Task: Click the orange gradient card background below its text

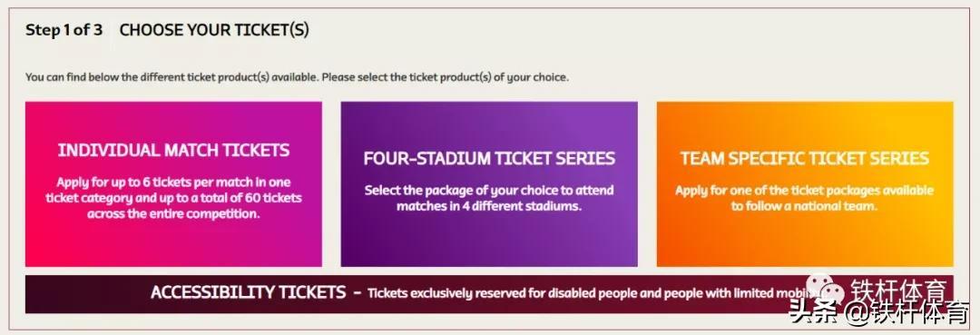Action: click(804, 241)
